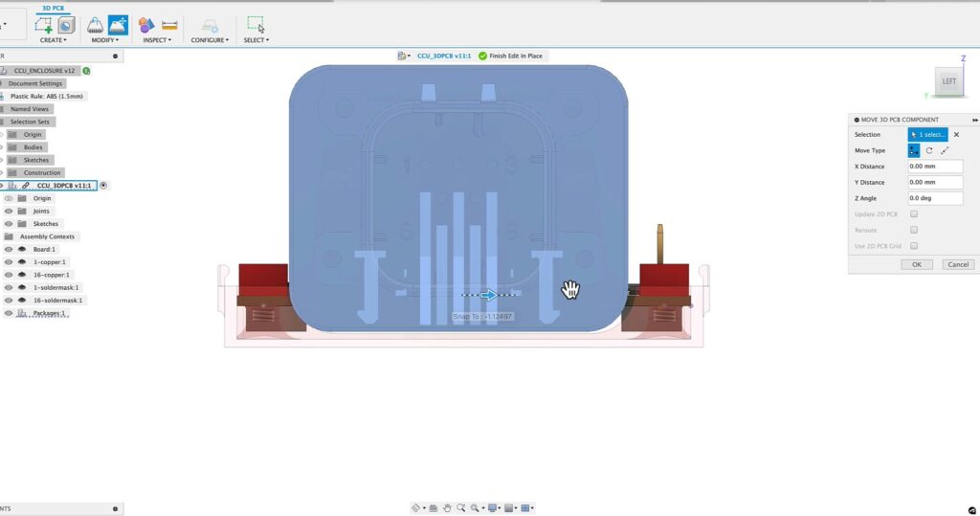Click the CCU_3DPCB v11:1 title link

coord(444,56)
